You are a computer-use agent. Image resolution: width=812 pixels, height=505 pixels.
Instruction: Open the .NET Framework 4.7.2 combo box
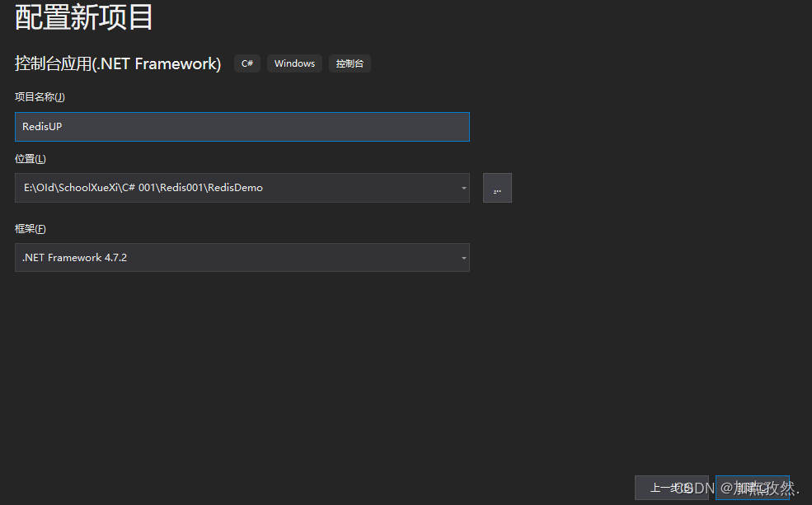click(x=239, y=258)
